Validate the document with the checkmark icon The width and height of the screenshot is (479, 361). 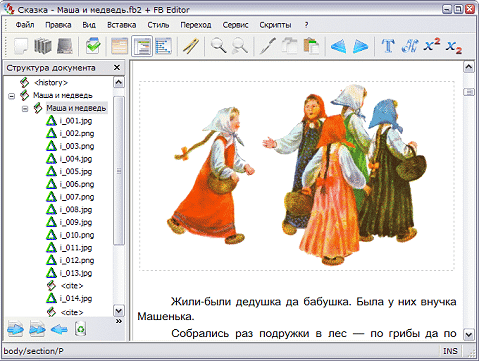93,46
